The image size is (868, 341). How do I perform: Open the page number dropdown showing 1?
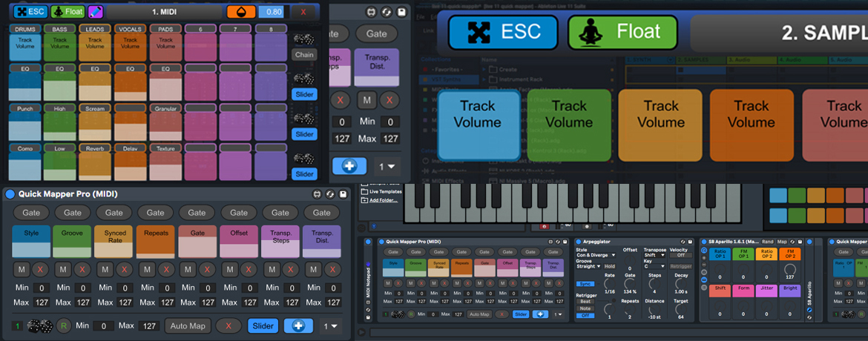pyautogui.click(x=329, y=326)
